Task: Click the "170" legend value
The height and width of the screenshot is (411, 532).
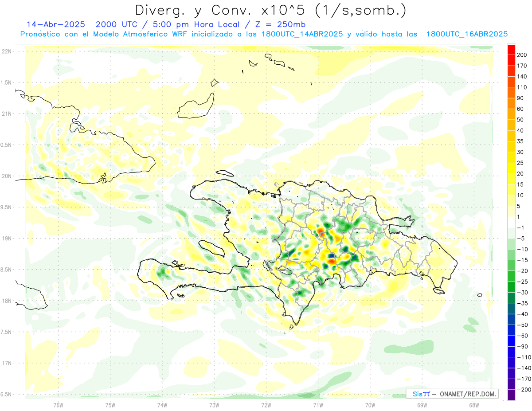Action: [x=522, y=66]
